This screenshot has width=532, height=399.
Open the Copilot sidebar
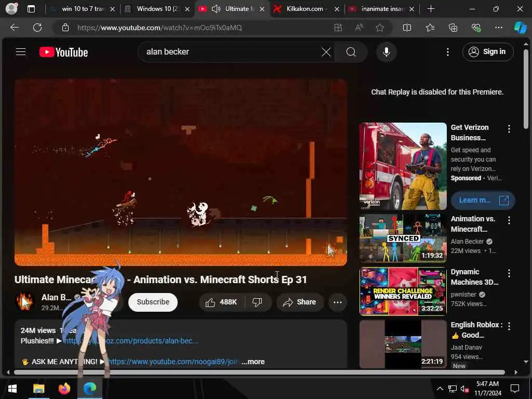click(520, 28)
